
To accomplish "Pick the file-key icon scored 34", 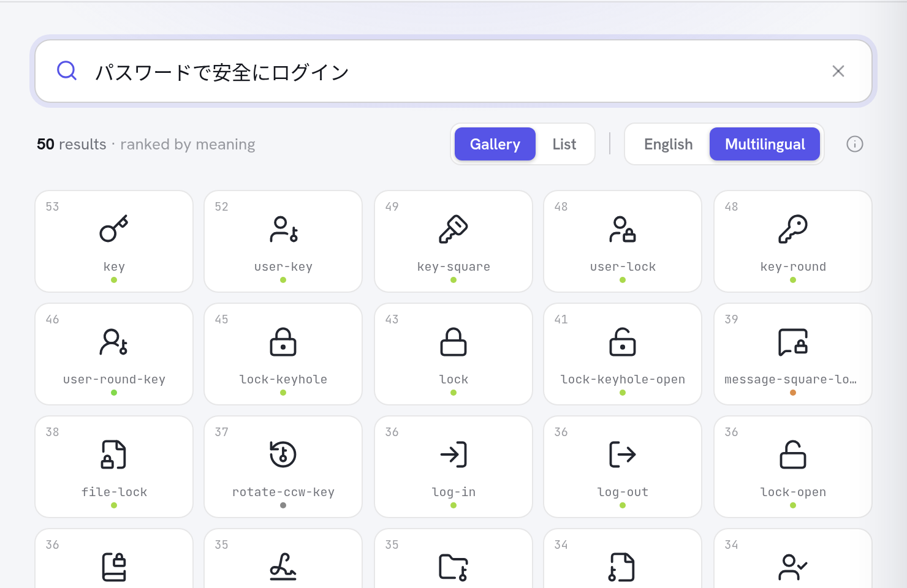I will click(x=623, y=559).
